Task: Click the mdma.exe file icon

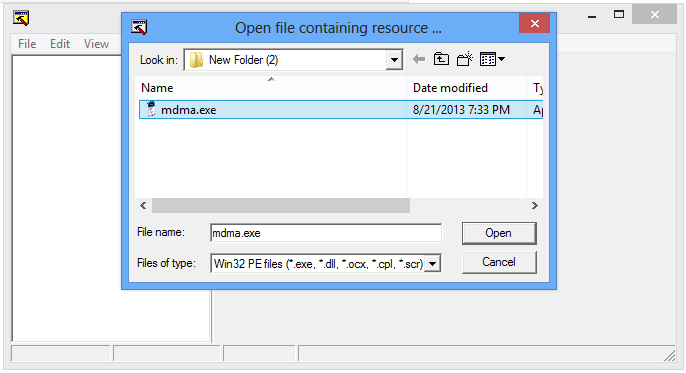Action: coord(151,109)
